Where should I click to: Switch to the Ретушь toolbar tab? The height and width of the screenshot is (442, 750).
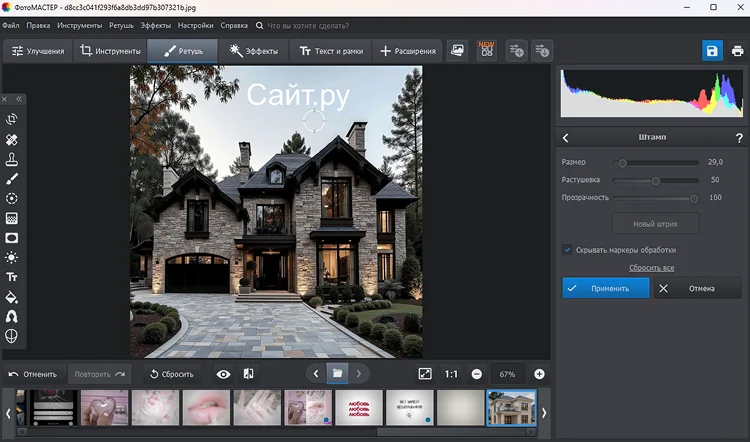coord(183,51)
